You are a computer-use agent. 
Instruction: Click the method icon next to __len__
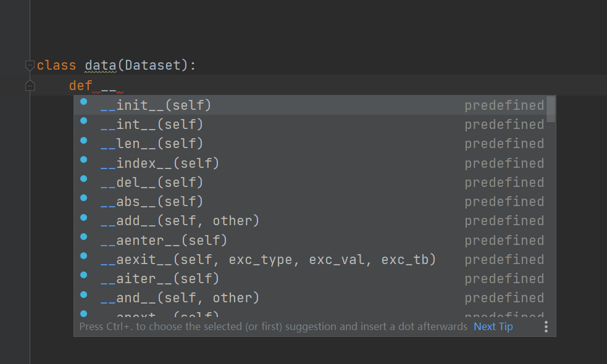click(x=84, y=141)
